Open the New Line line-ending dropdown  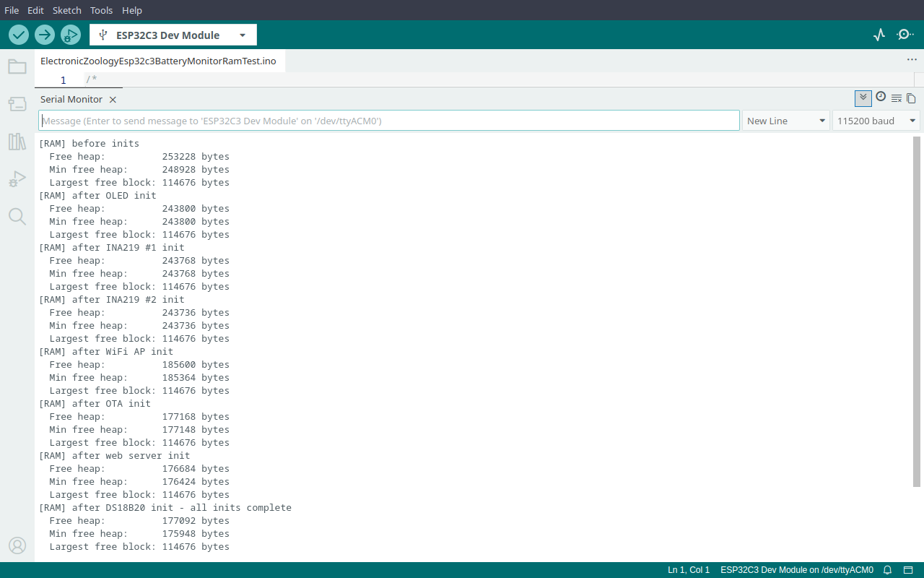786,121
